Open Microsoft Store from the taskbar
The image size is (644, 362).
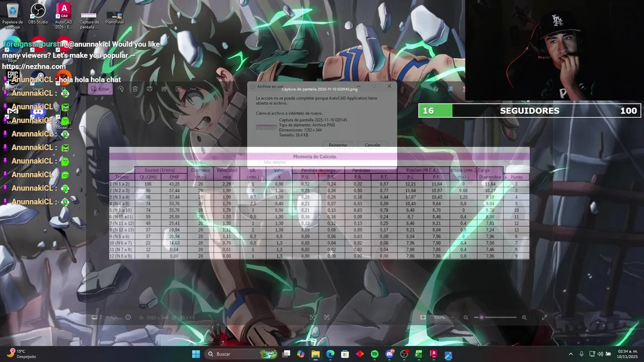(x=345, y=354)
